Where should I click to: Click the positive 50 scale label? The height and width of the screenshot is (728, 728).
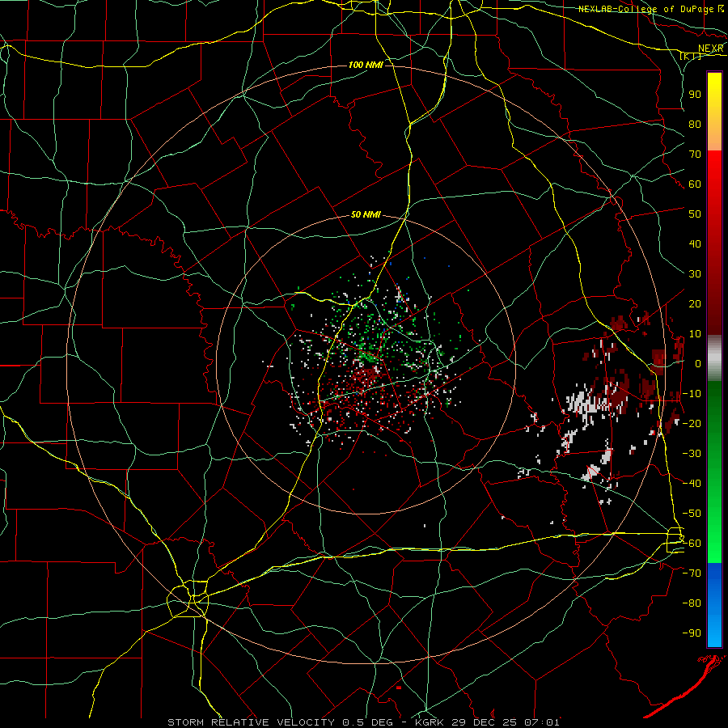[695, 214]
